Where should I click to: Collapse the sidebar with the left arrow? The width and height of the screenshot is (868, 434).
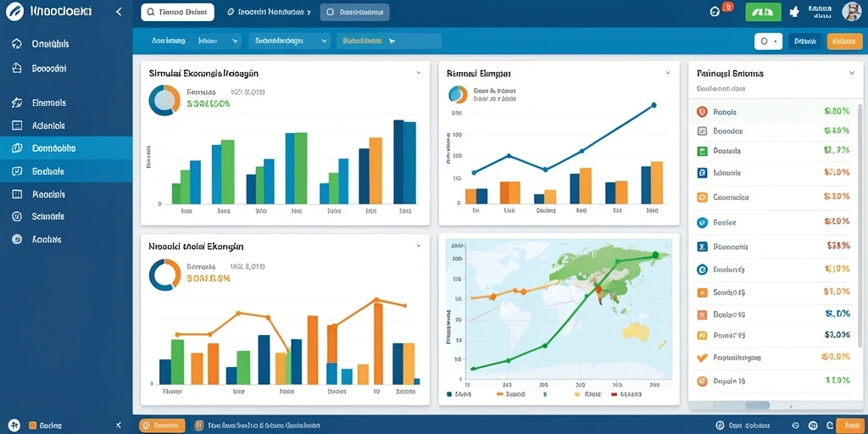pos(119,11)
